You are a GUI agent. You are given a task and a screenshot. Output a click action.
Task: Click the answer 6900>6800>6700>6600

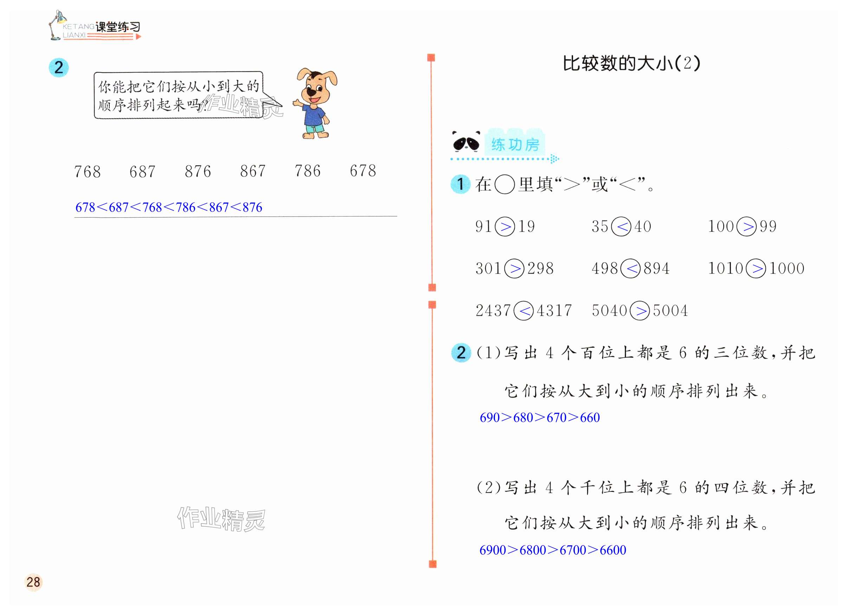[x=553, y=550]
